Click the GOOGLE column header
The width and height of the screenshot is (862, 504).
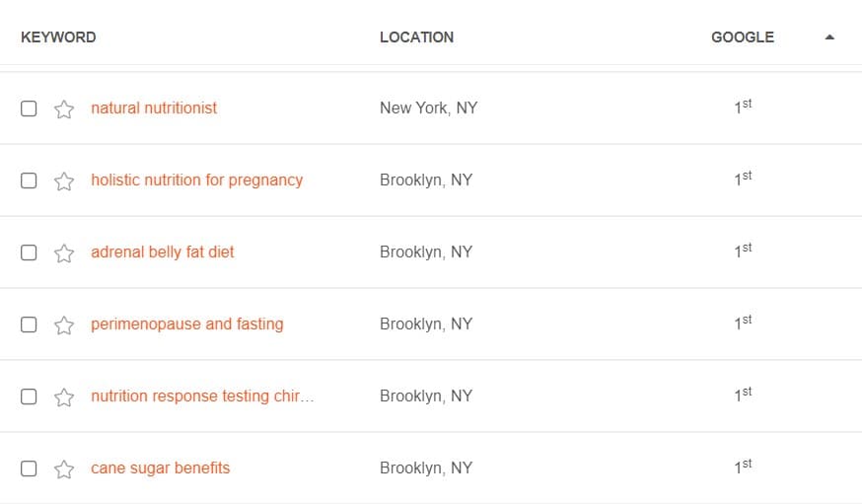tap(742, 36)
